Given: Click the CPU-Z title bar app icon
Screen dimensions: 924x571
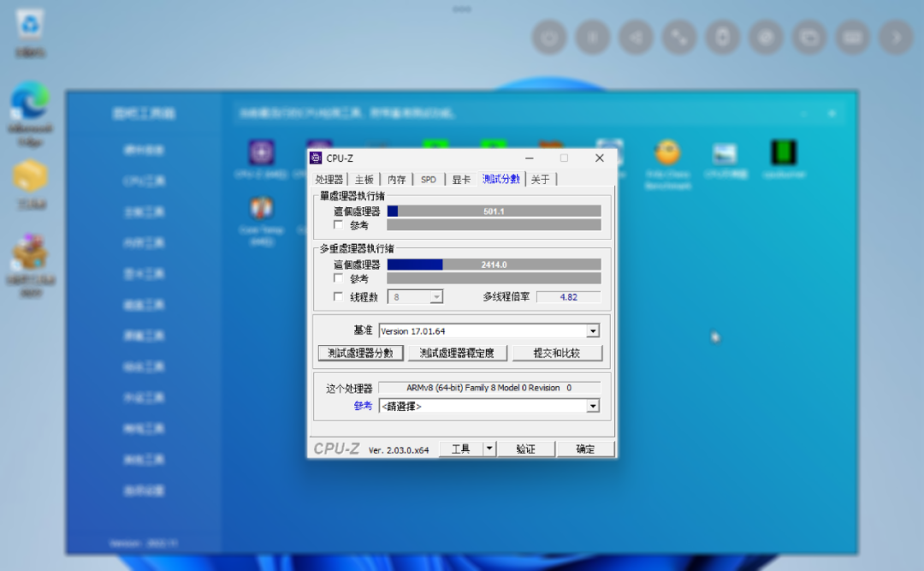Looking at the screenshot, I should [x=316, y=158].
